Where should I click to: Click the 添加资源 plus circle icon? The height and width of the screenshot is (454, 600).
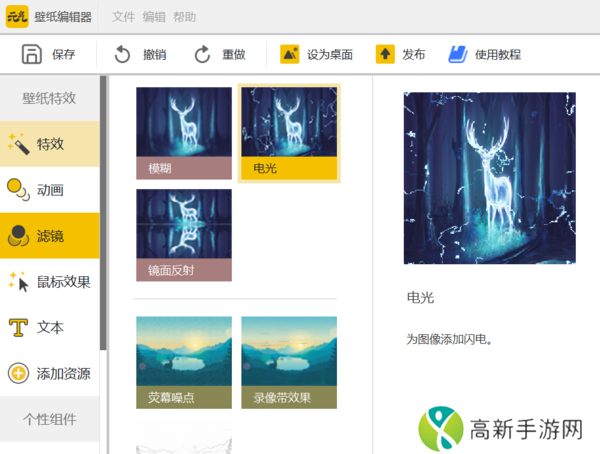[18, 373]
